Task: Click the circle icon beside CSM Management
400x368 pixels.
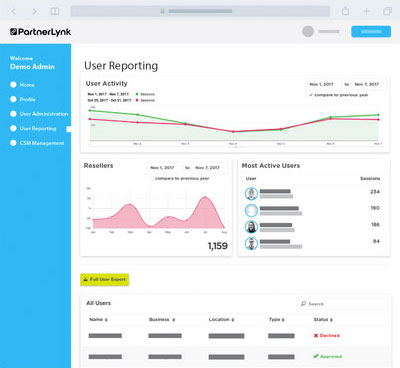Action: coord(13,143)
